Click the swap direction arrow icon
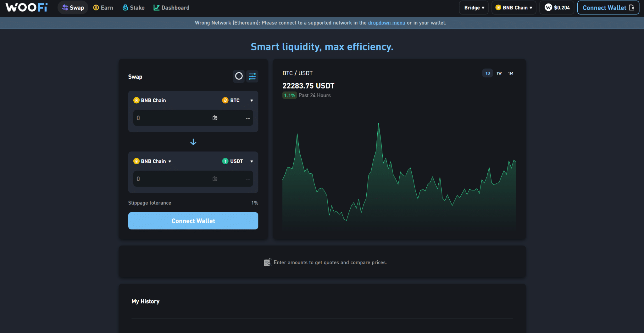Image resolution: width=644 pixels, height=333 pixels. pyautogui.click(x=193, y=142)
